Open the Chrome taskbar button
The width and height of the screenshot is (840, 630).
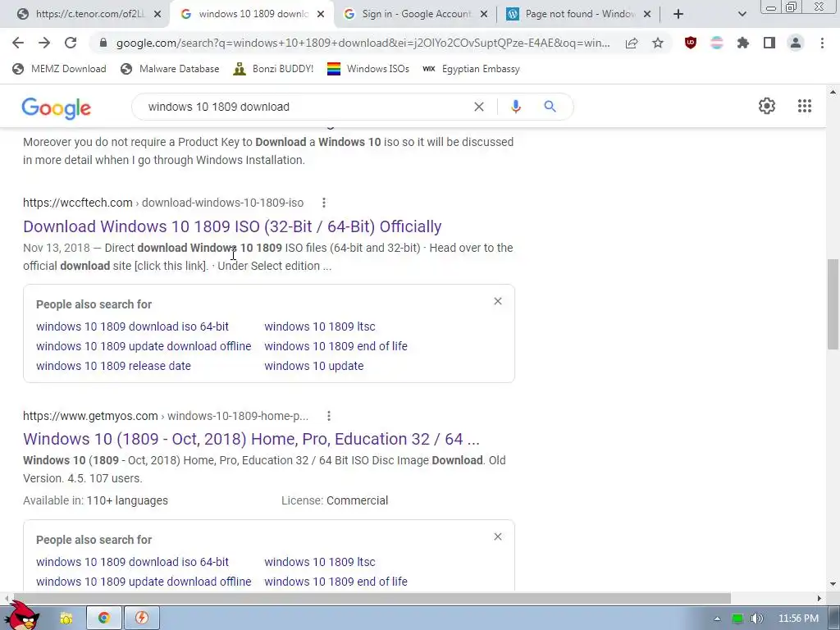(104, 618)
